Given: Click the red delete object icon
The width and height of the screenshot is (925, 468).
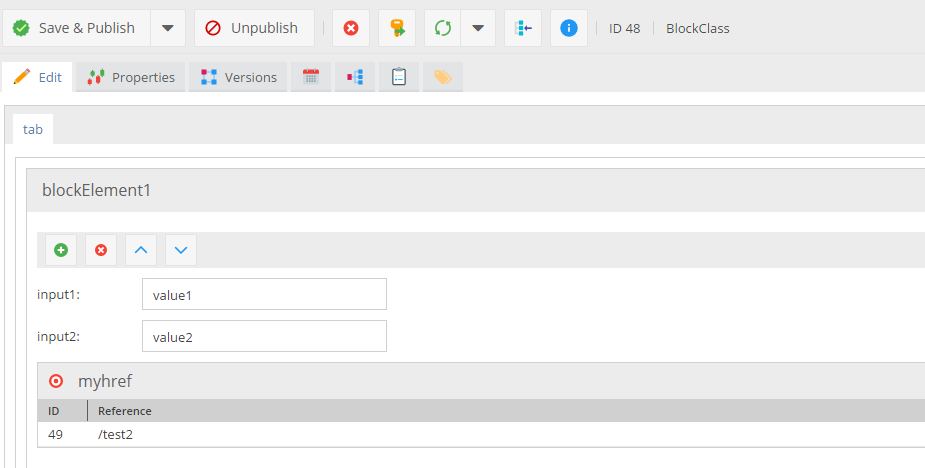Looking at the screenshot, I should click(351, 28).
